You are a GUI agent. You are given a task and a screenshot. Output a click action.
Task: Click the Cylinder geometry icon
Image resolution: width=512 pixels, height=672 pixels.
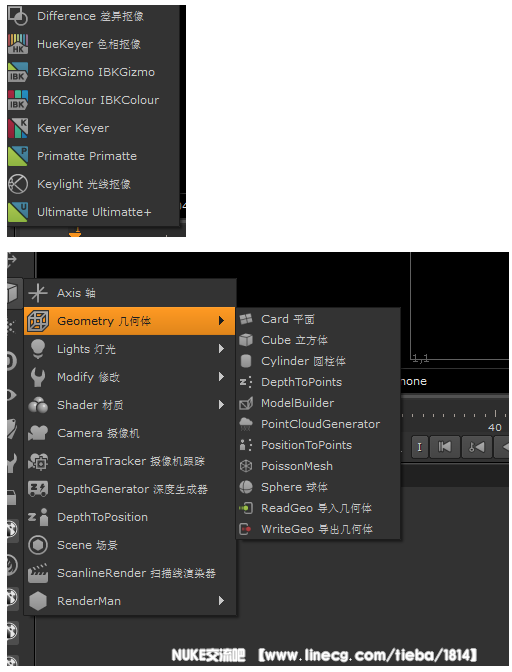pyautogui.click(x=246, y=361)
